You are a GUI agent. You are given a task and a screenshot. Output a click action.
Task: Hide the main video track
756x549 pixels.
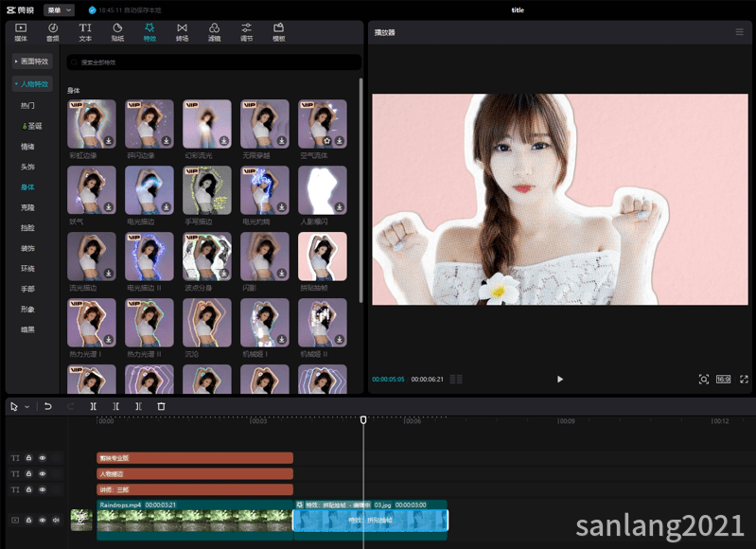coord(43,520)
